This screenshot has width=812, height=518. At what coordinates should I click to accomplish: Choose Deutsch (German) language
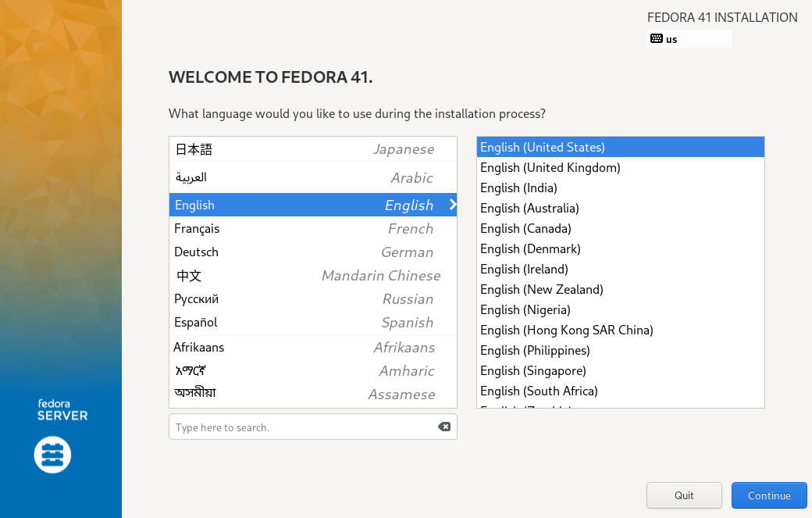click(x=313, y=252)
